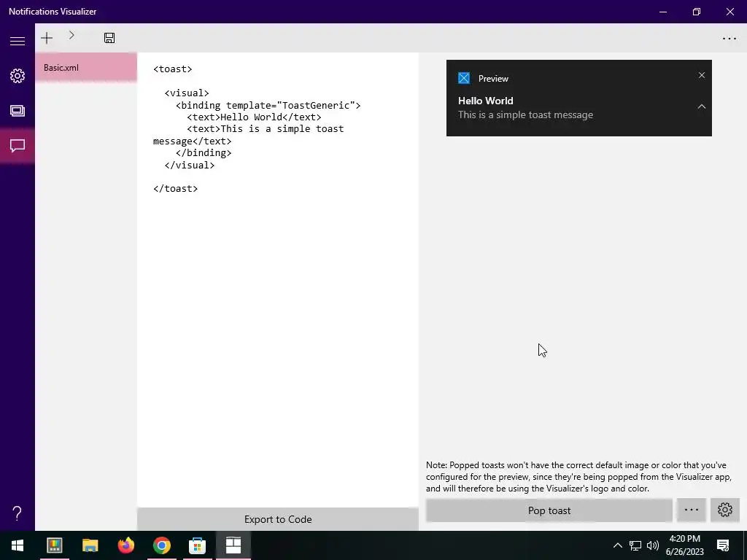Open the top-right more options ellipsis
The height and width of the screenshot is (560, 747).
[729, 39]
